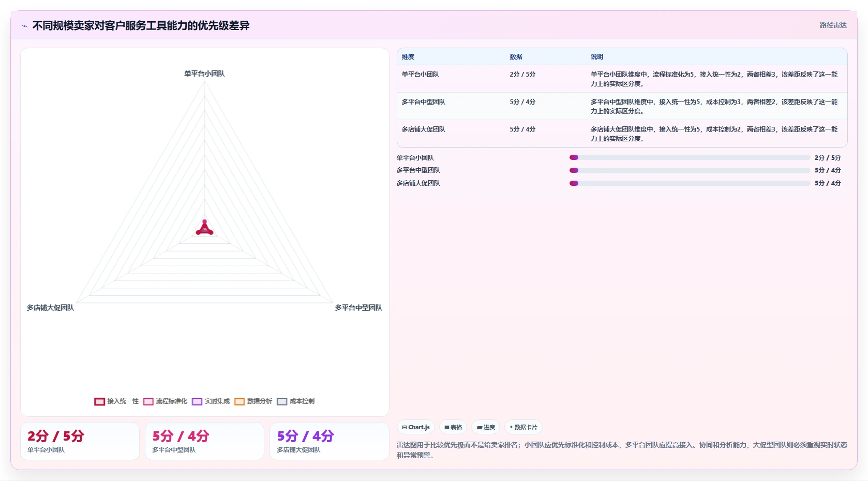The width and height of the screenshot is (868, 481).
Task: Click the 表格 tag chip
Action: coord(453,427)
